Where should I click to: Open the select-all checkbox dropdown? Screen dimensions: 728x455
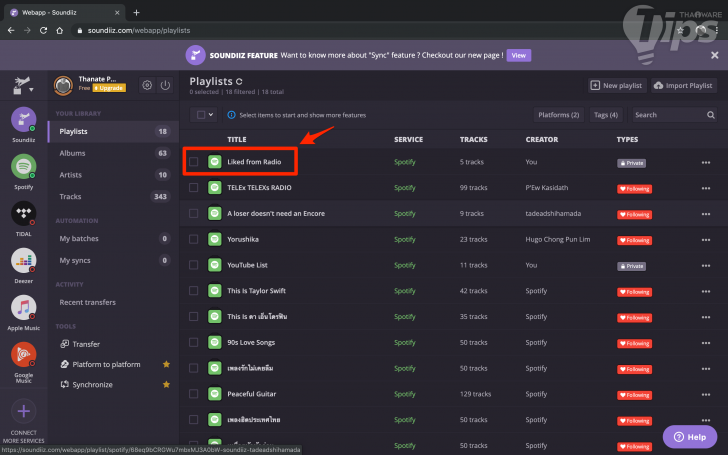click(x=205, y=115)
